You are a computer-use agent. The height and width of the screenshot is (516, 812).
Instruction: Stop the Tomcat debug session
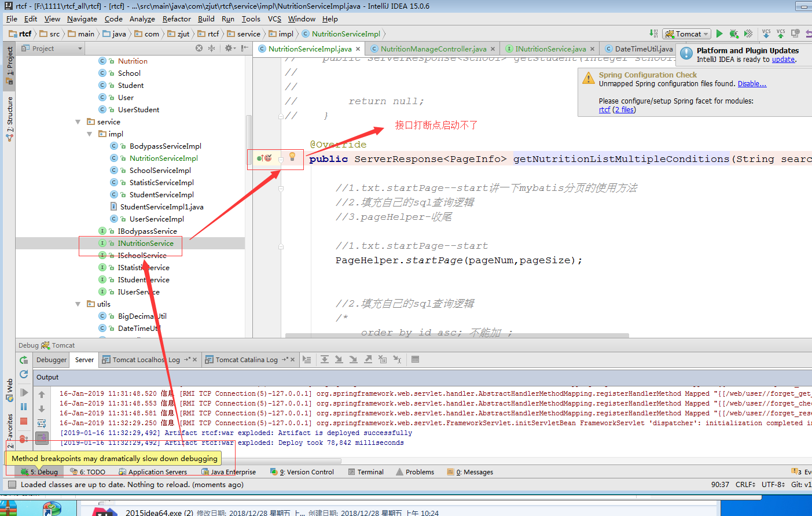coord(24,421)
